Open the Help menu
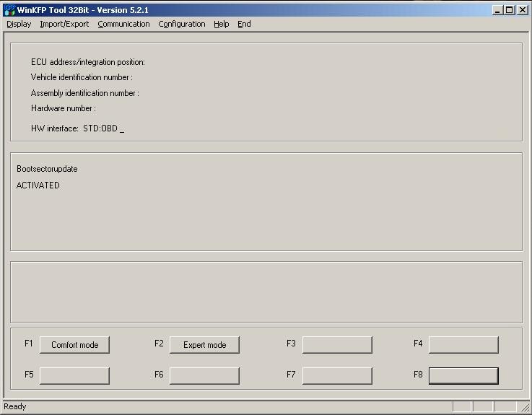Image resolution: width=532 pixels, height=415 pixels. tap(221, 24)
